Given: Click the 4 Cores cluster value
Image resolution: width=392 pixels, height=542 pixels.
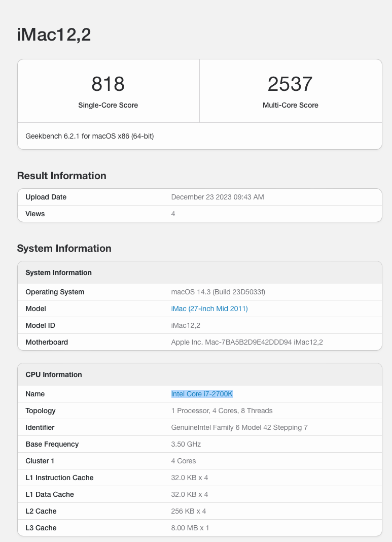Looking at the screenshot, I should [x=184, y=461].
